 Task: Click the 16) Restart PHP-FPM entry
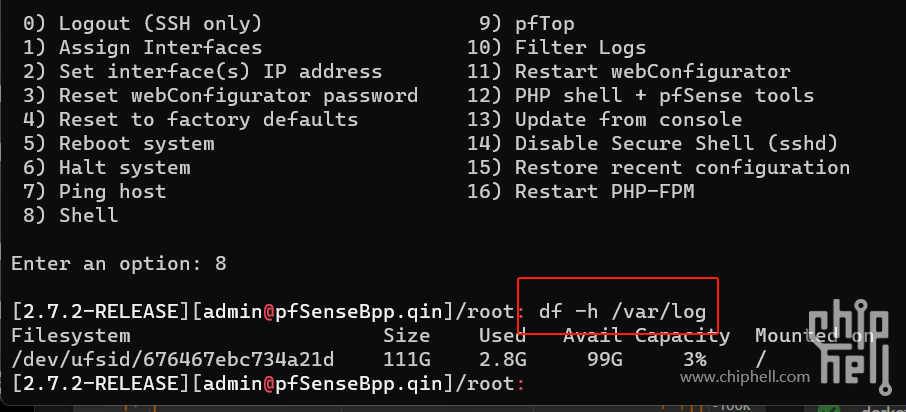point(581,191)
